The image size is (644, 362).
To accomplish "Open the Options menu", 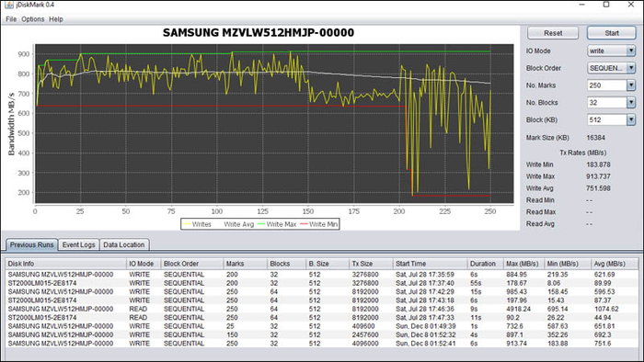I will click(33, 19).
